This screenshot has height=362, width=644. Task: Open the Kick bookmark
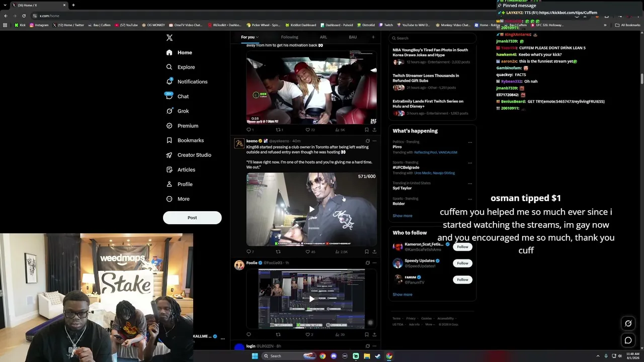pyautogui.click(x=20, y=25)
